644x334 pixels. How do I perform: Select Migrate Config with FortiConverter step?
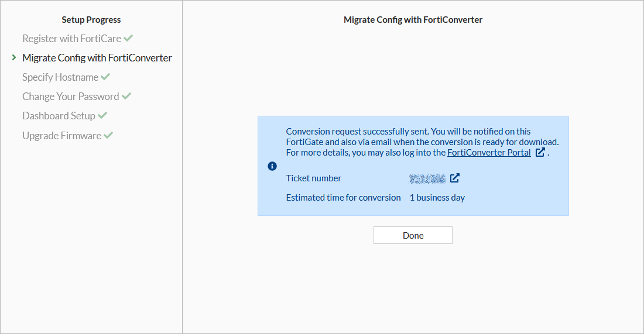coord(97,58)
